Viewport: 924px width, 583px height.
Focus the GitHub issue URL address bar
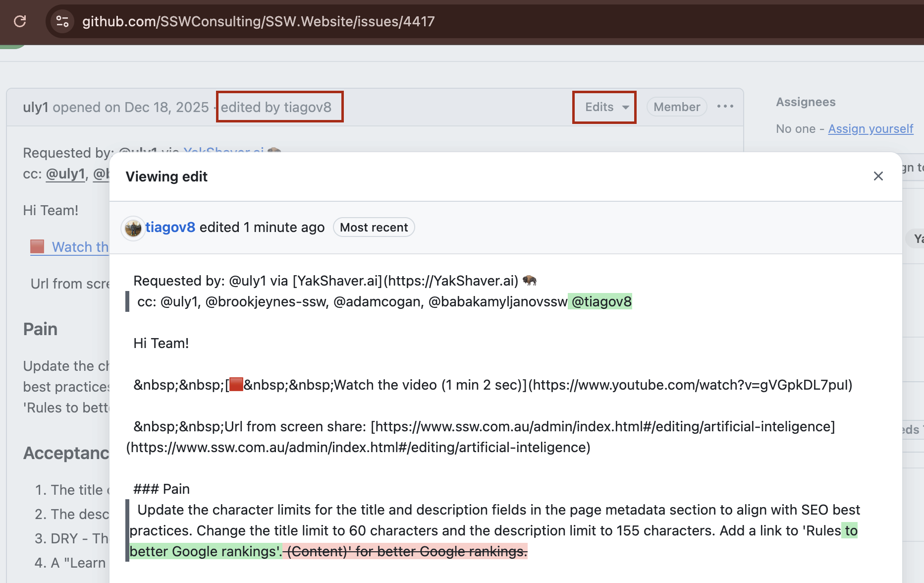pos(258,21)
